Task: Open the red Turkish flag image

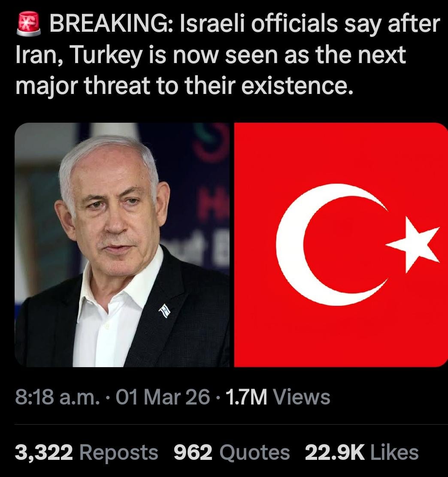Action: click(x=341, y=245)
